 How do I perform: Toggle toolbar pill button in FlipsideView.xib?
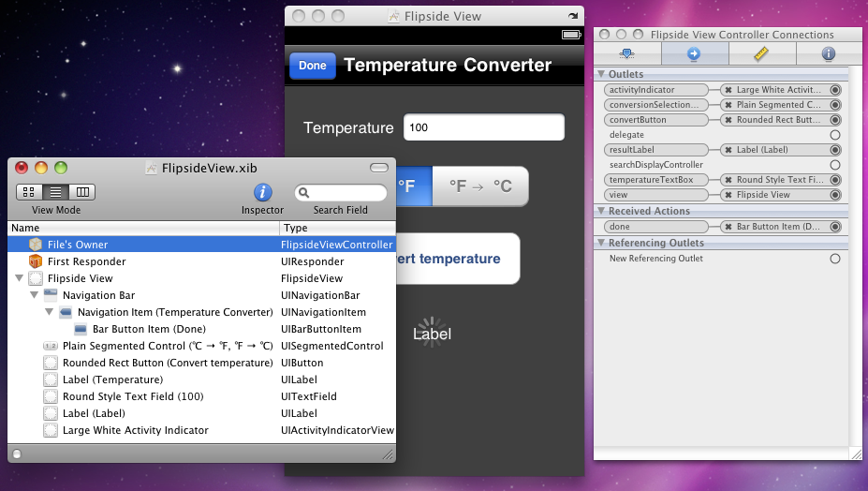tap(379, 168)
